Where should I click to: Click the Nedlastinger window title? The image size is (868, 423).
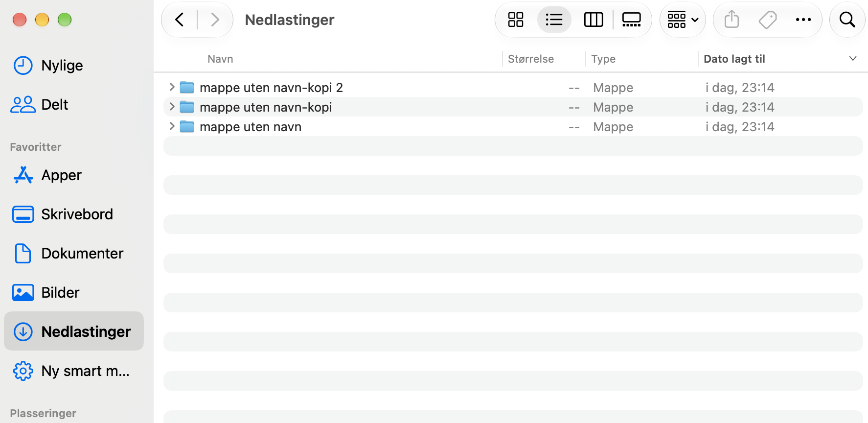pos(290,20)
